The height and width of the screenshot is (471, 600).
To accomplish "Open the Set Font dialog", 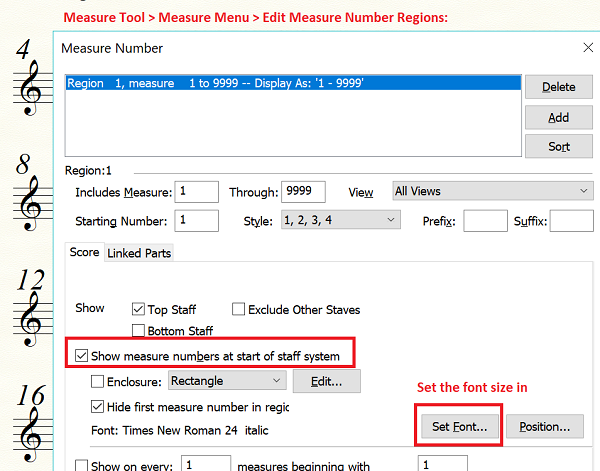I will (x=459, y=426).
